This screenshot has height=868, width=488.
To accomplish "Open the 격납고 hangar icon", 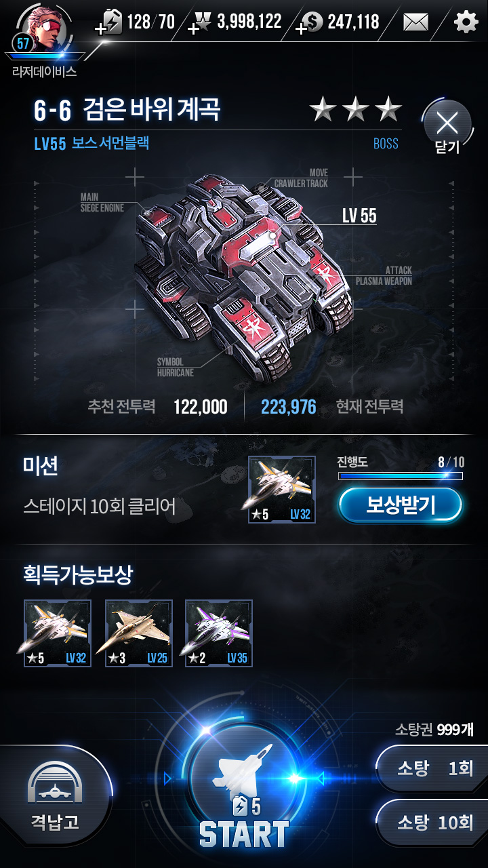I will [x=54, y=795].
